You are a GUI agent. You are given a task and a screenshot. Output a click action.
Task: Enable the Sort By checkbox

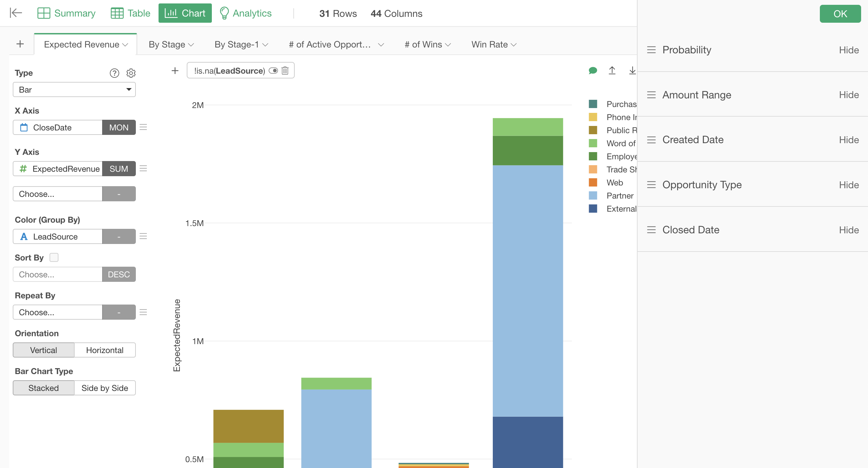pyautogui.click(x=54, y=257)
